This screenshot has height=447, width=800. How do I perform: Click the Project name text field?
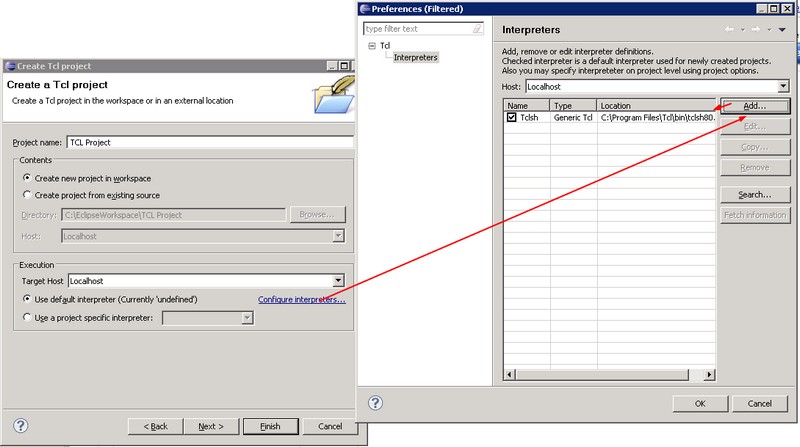tap(210, 142)
